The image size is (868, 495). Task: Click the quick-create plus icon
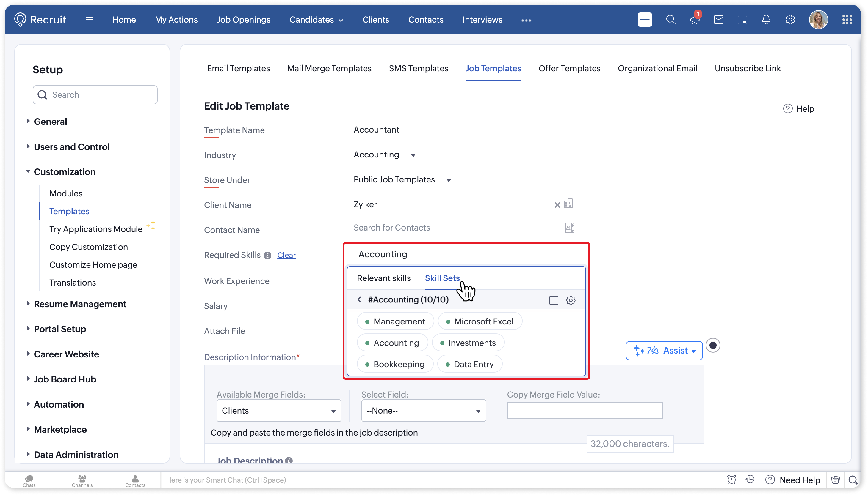click(644, 20)
